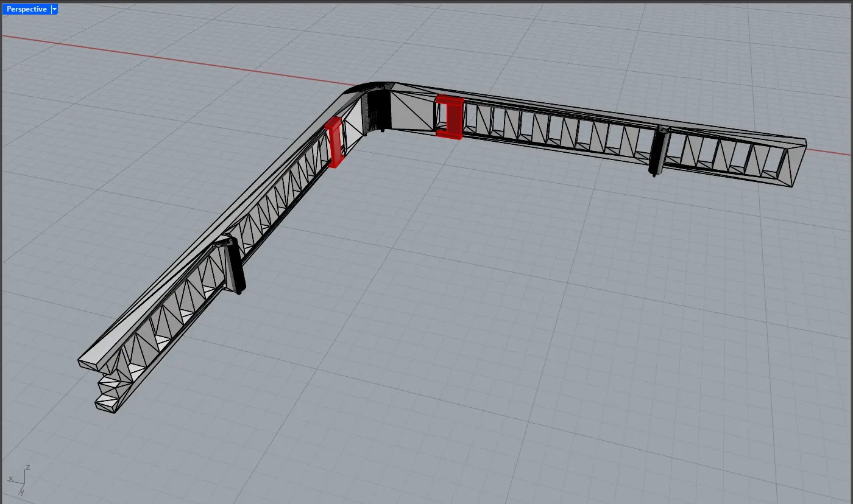Select the black cylinder on the right arm
Viewport: 853px width, 504px height.
(x=658, y=151)
